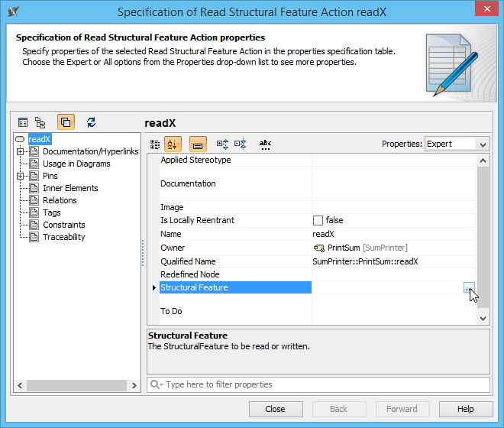
Task: Toggle the show description area icon
Action: point(198,144)
